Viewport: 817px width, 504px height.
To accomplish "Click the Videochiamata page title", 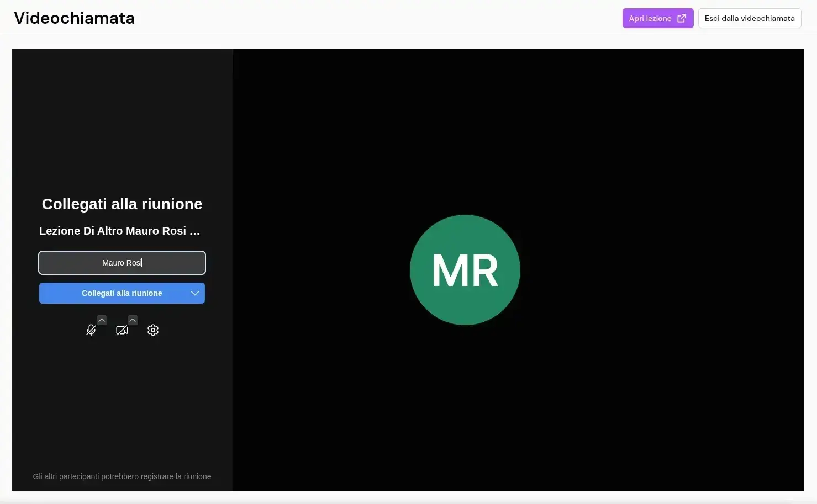I will coord(74,18).
